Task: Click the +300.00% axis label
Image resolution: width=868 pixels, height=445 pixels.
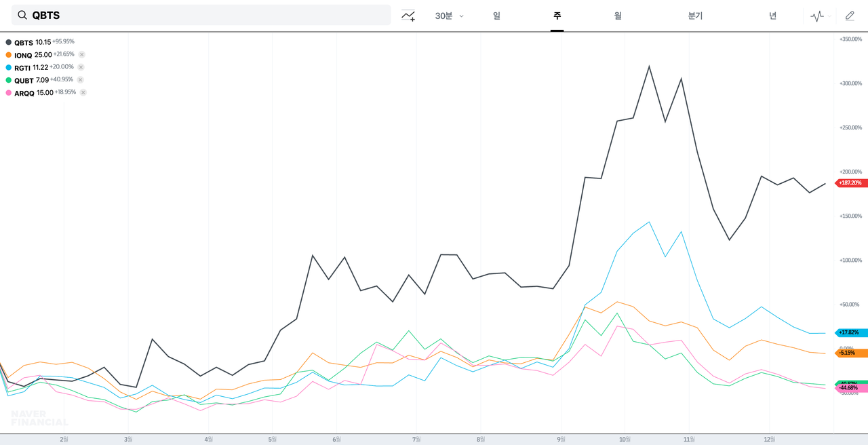Action: pos(850,83)
